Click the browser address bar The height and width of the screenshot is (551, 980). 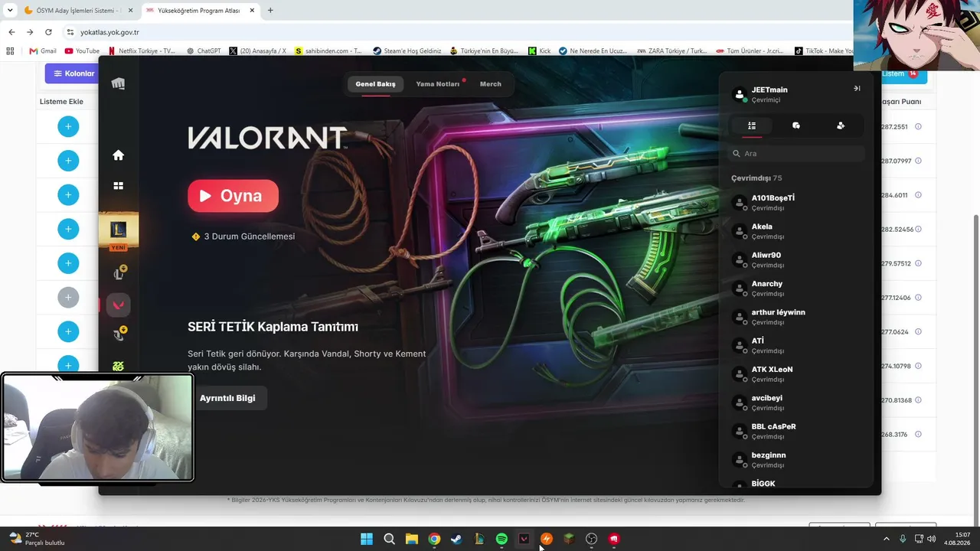click(459, 32)
